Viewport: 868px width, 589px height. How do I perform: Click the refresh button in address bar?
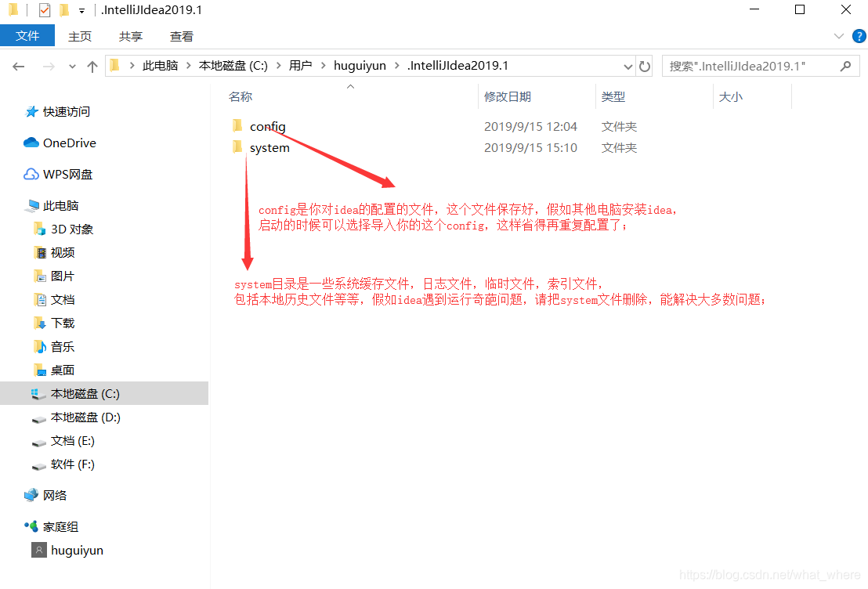tap(645, 67)
